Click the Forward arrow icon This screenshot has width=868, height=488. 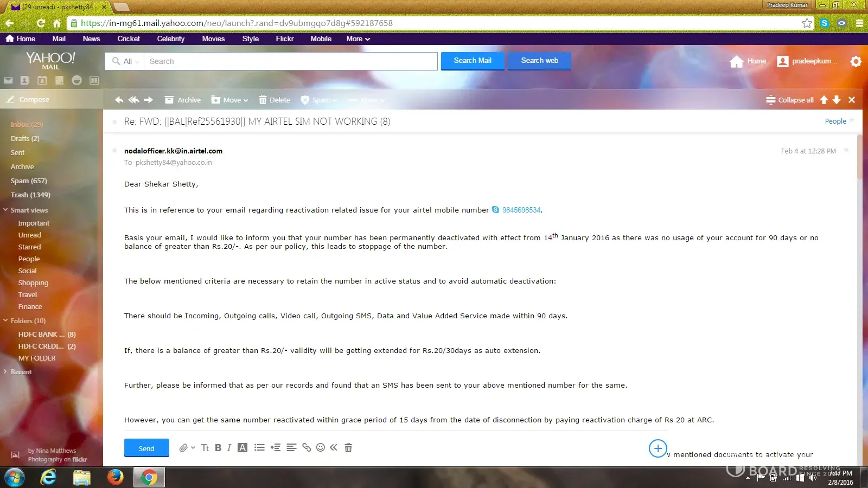(x=149, y=100)
